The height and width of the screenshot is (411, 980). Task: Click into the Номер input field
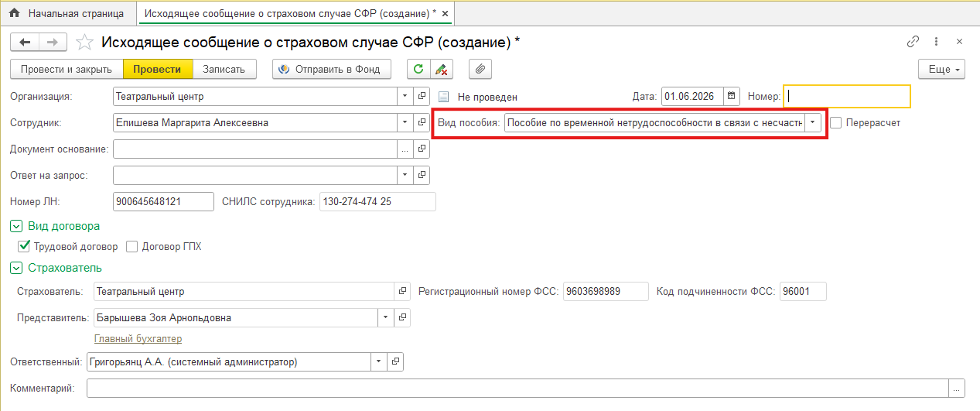tap(847, 97)
